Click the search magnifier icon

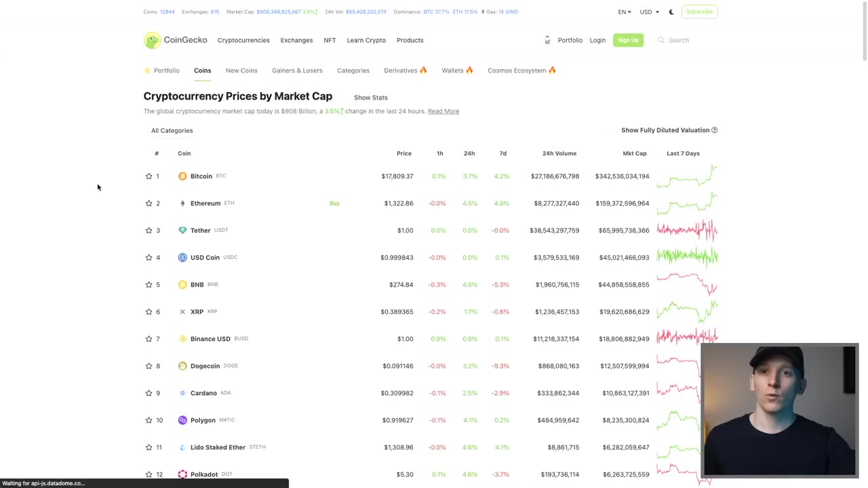click(x=661, y=40)
